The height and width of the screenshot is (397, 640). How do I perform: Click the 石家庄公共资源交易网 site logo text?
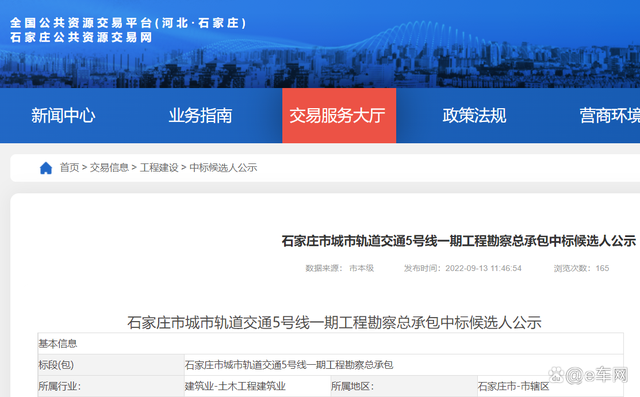click(81, 37)
